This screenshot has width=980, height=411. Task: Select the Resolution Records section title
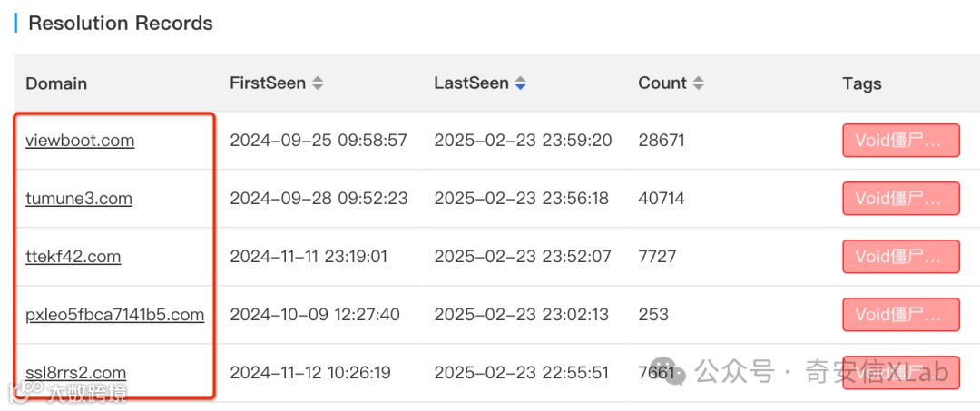(x=121, y=24)
